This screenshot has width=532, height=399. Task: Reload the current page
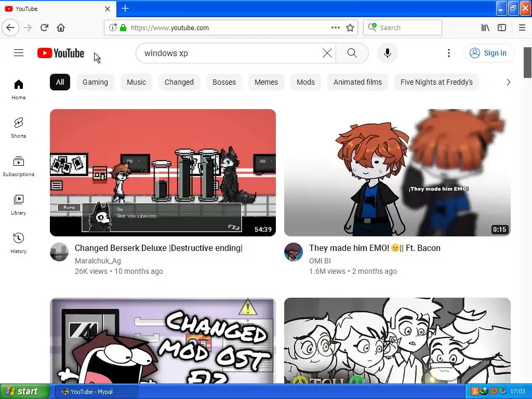click(44, 28)
